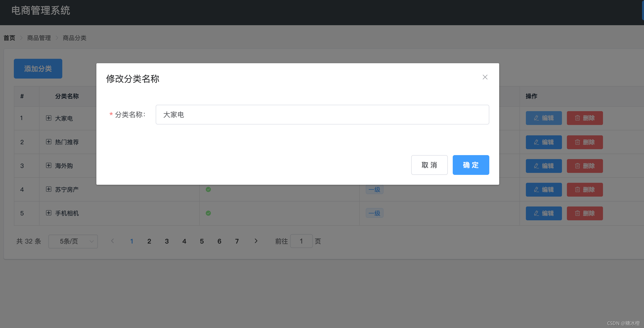Click the 一级 tag in 手机相机 row
The height and width of the screenshot is (328, 644).
[x=374, y=213]
